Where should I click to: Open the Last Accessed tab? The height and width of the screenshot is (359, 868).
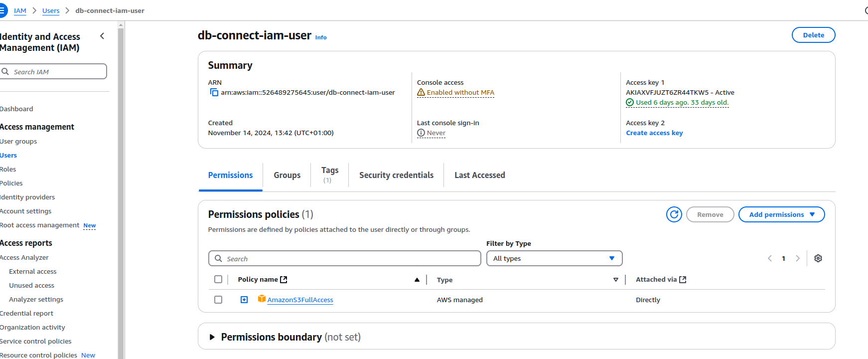(480, 175)
